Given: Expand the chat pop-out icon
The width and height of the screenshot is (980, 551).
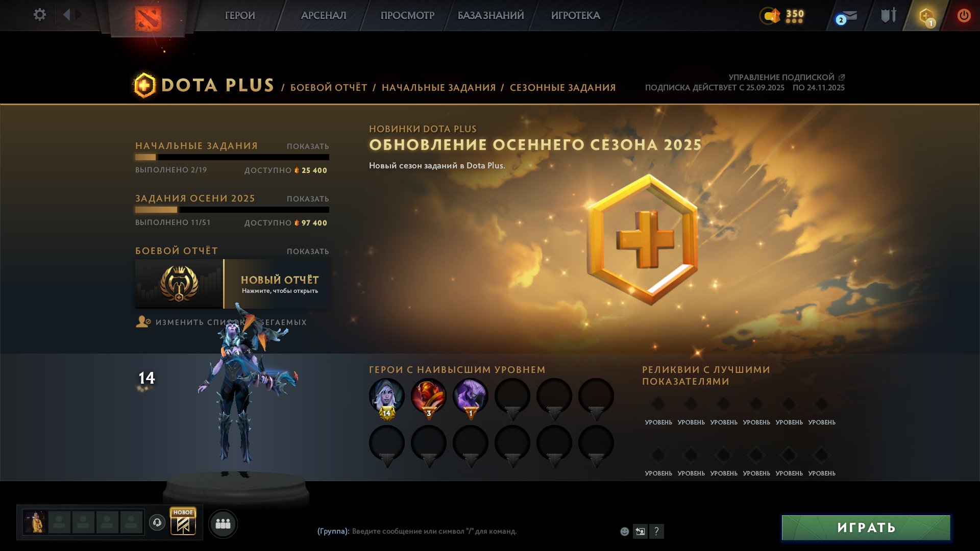Looking at the screenshot, I should point(640,531).
